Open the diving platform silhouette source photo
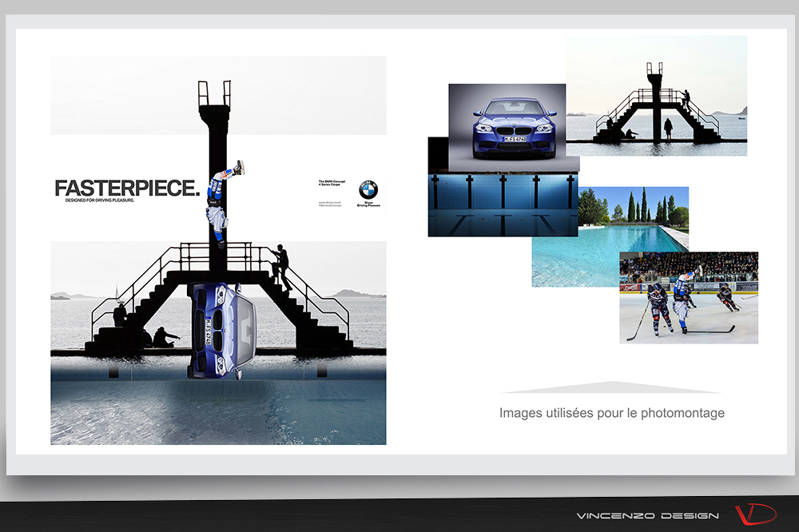The height and width of the screenshot is (532, 799). (656, 95)
